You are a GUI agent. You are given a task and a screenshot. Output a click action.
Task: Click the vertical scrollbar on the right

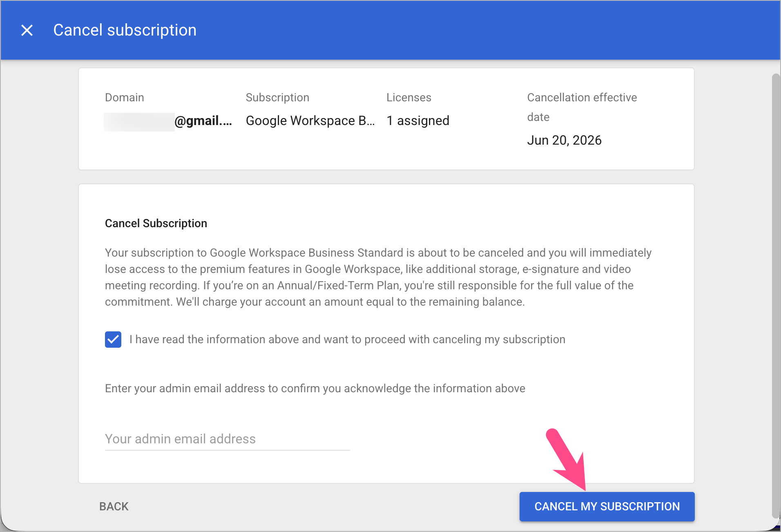pos(776,296)
